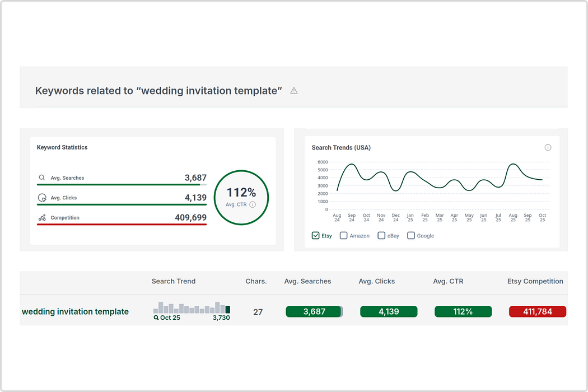The height and width of the screenshot is (392, 588).
Task: Sort by the Etsy Competition column header
Action: point(535,281)
